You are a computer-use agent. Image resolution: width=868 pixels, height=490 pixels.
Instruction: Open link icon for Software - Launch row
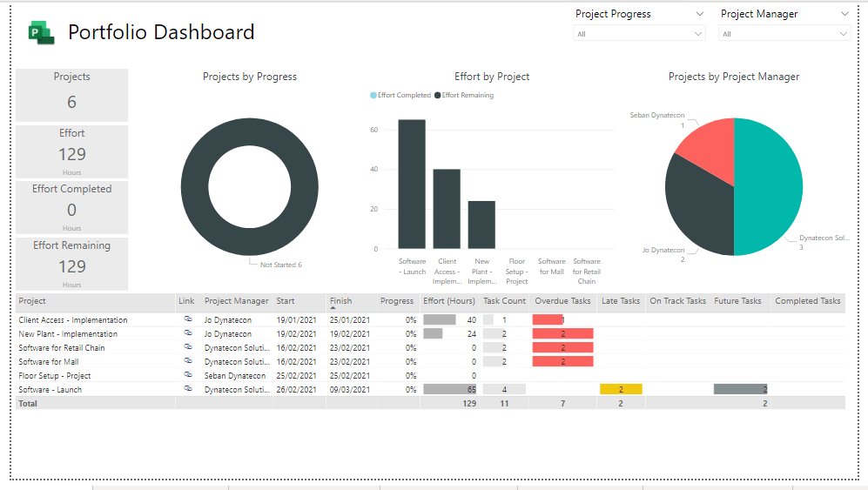pos(187,390)
